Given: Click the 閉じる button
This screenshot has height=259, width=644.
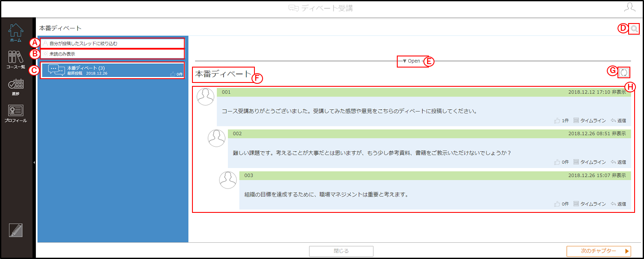Looking at the screenshot, I should (x=341, y=251).
